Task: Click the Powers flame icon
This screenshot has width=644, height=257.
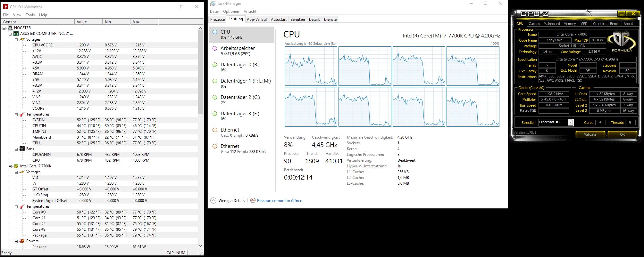Action: [22, 241]
